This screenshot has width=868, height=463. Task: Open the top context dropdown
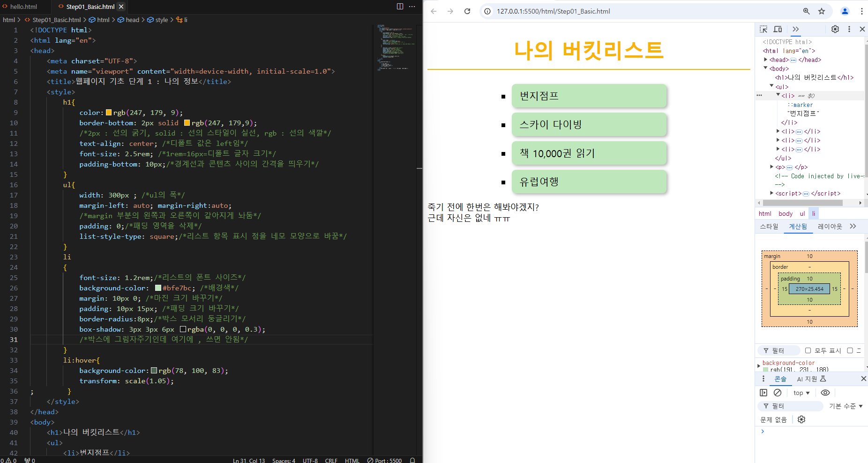pyautogui.click(x=801, y=393)
